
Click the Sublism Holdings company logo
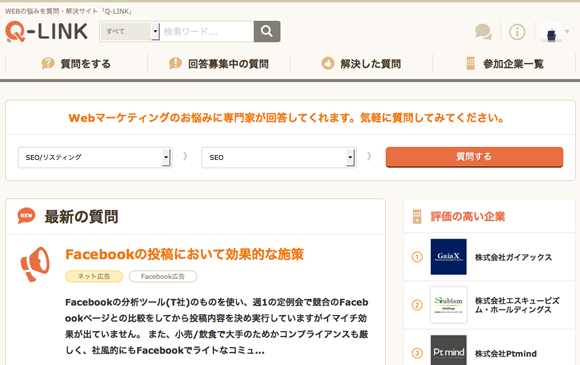(448, 305)
